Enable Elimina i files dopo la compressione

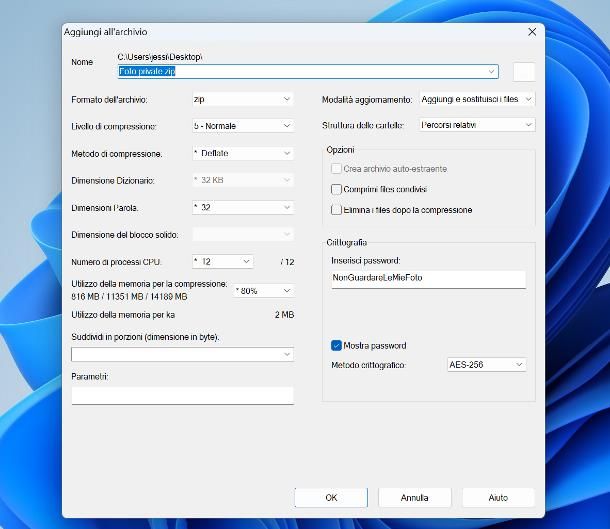(336, 210)
